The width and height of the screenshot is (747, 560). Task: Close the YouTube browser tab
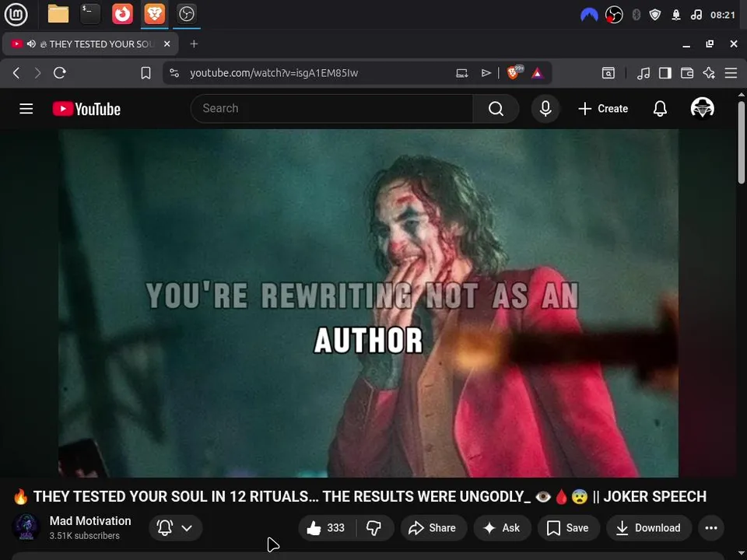[167, 44]
